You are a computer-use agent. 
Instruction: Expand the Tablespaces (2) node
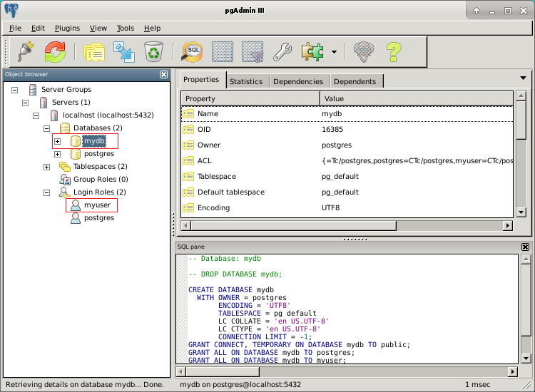pyautogui.click(x=47, y=167)
